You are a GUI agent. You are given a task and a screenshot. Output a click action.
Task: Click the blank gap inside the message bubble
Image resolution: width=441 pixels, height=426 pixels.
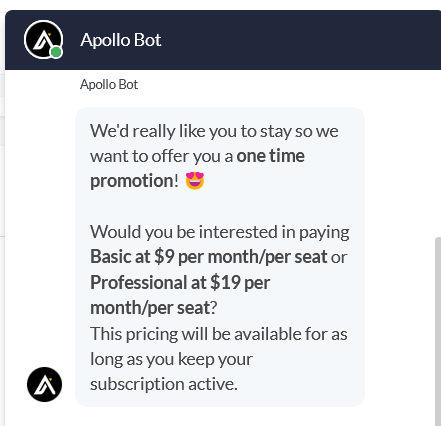(220, 207)
